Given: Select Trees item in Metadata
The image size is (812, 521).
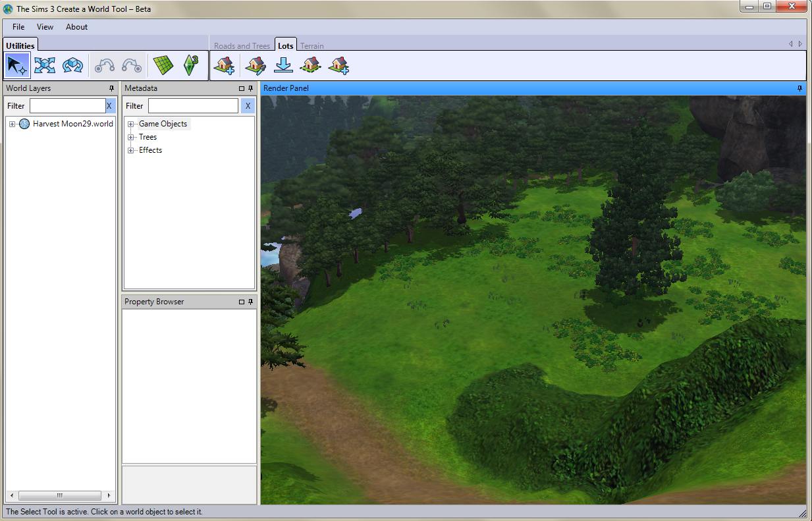Looking at the screenshot, I should [x=148, y=137].
